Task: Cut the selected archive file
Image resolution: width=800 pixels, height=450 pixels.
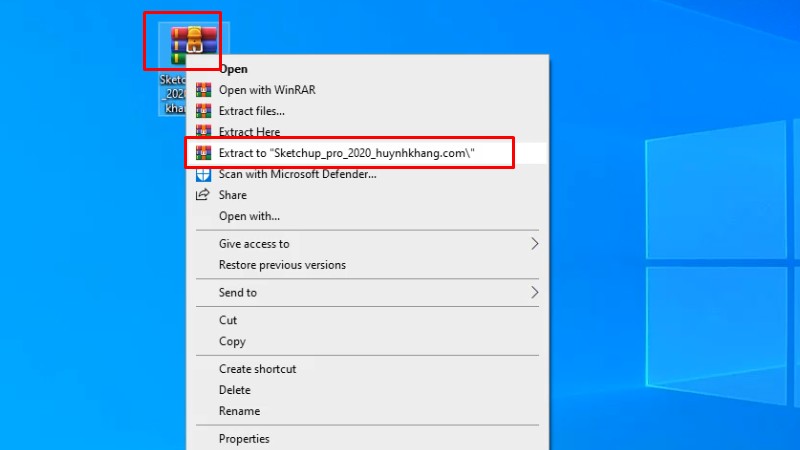Action: click(228, 320)
